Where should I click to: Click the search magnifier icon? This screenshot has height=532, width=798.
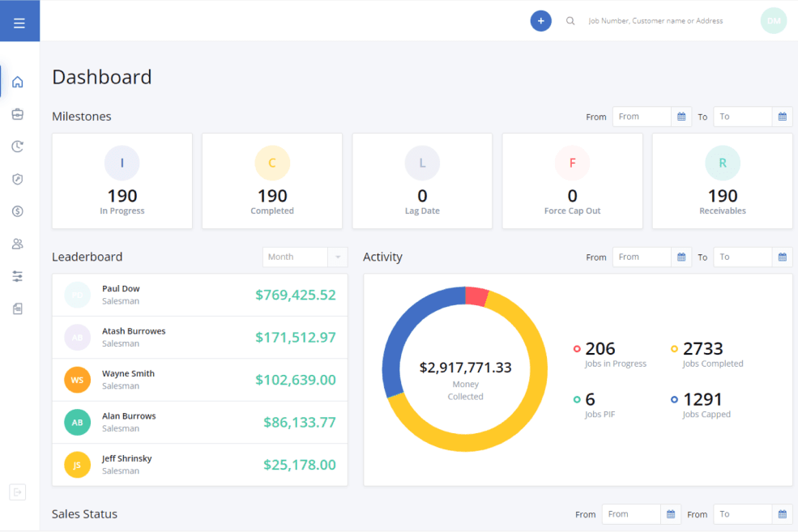[570, 21]
